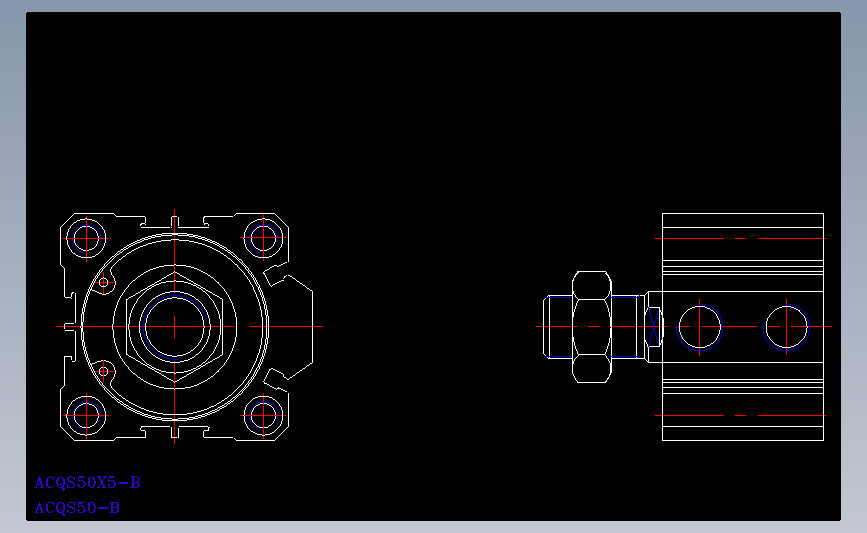867x533 pixels.
Task: Select the threaded rod end in side view
Action: coord(557,327)
